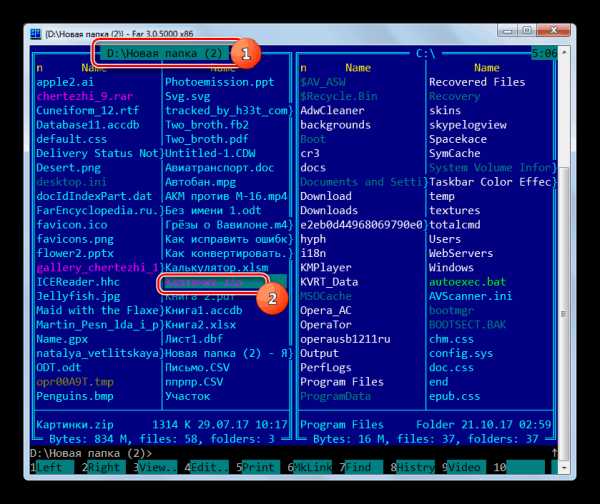Select file docIdIndexPart.dat
The width and height of the screenshot is (600, 504).
pos(94,196)
